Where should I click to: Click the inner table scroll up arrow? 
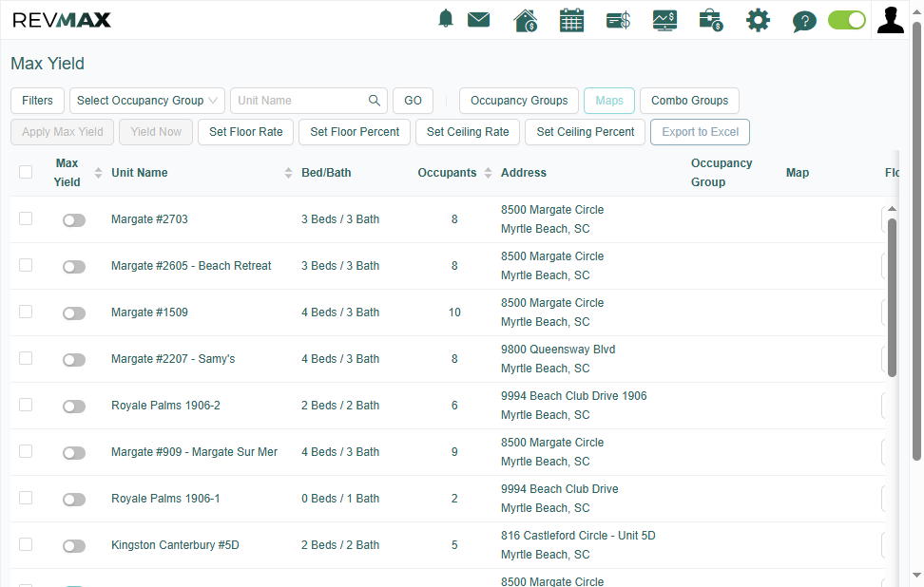893,209
